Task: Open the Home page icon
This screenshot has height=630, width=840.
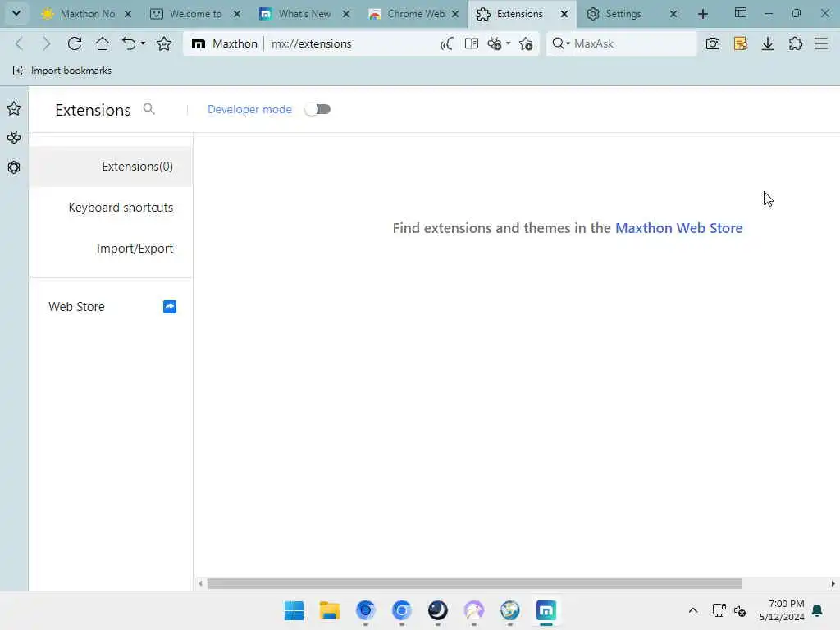Action: pyautogui.click(x=103, y=43)
